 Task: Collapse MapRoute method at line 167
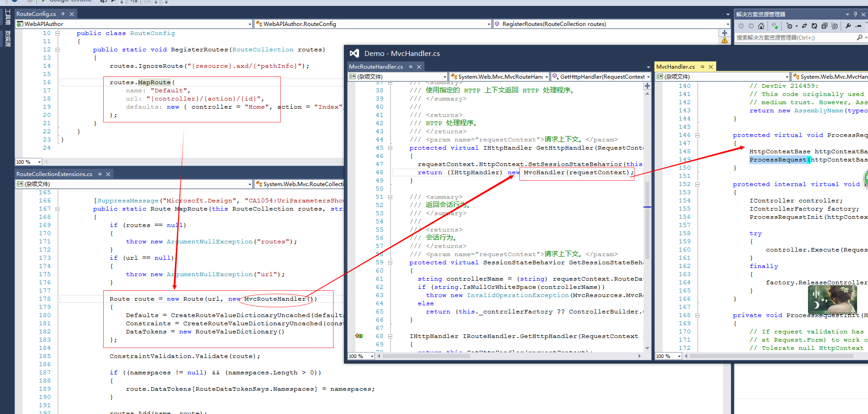point(58,209)
